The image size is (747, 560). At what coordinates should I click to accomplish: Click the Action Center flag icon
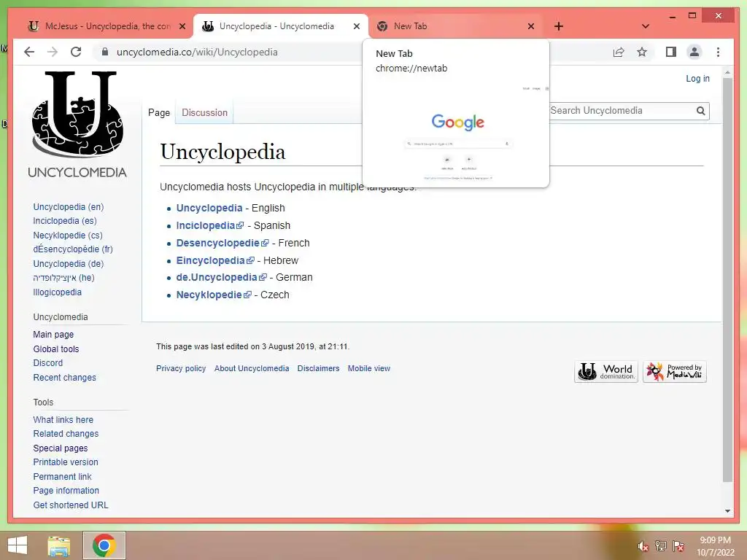(x=678, y=546)
